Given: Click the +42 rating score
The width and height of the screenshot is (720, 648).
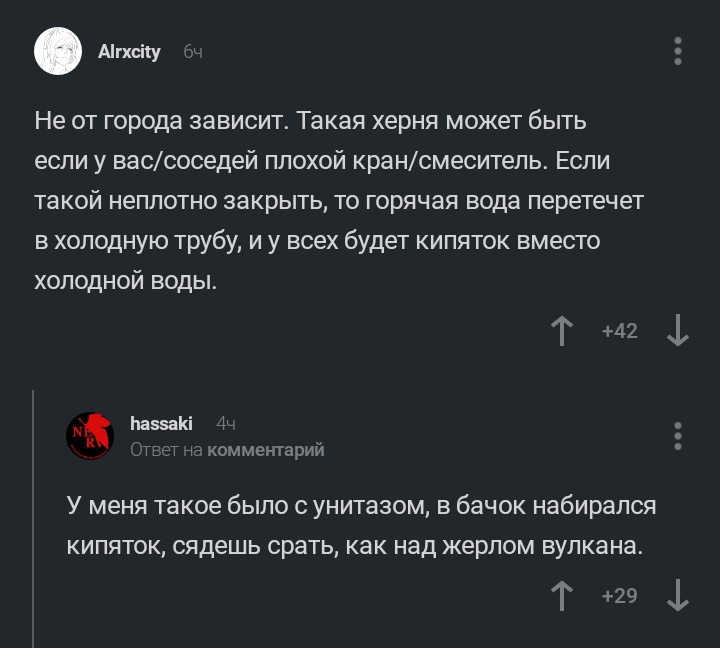Looking at the screenshot, I should pyautogui.click(x=620, y=331).
